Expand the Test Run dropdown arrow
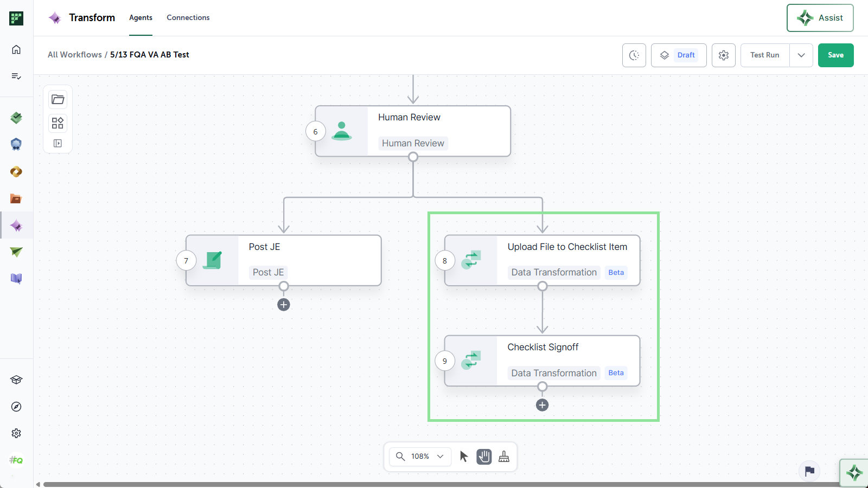The height and width of the screenshot is (488, 868). pyautogui.click(x=801, y=55)
